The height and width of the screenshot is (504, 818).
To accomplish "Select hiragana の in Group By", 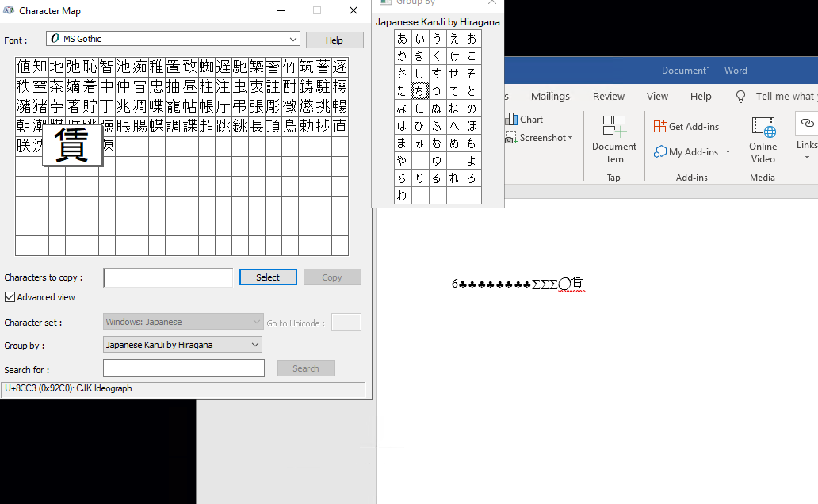I will 472,109.
